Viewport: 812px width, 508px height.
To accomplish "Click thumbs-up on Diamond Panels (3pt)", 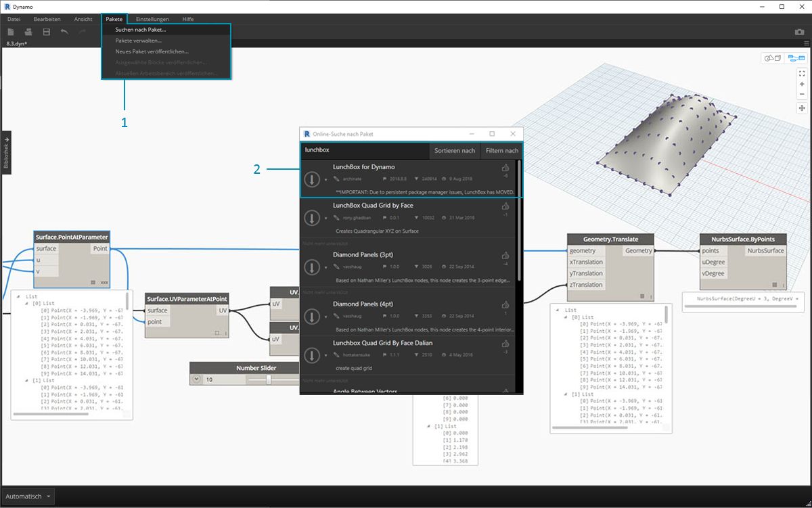I will click(505, 256).
